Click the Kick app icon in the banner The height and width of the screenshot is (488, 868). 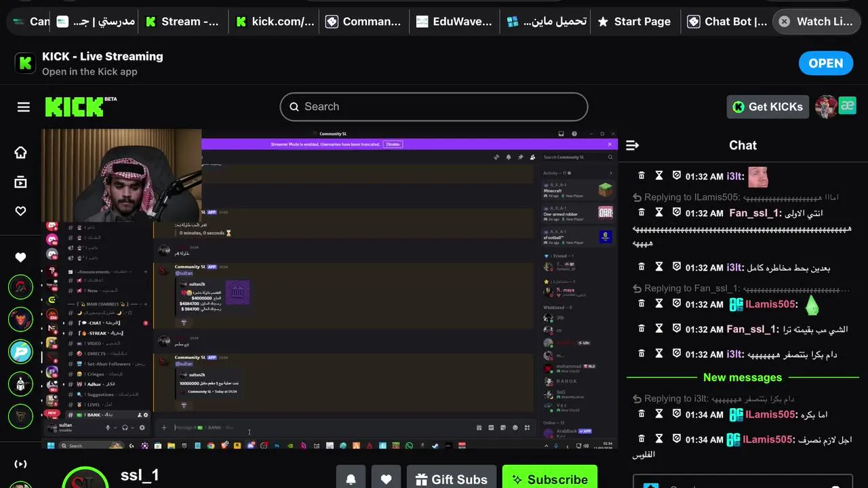tap(26, 63)
